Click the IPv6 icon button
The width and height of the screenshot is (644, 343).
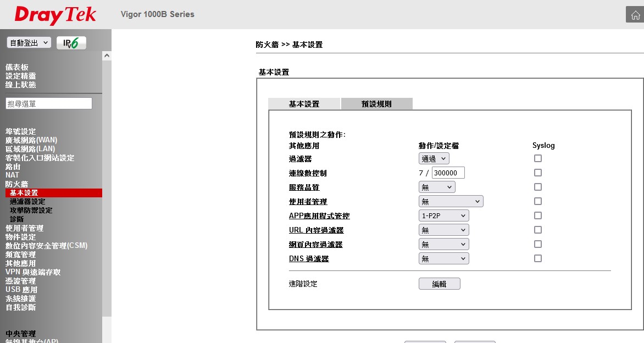click(x=71, y=43)
